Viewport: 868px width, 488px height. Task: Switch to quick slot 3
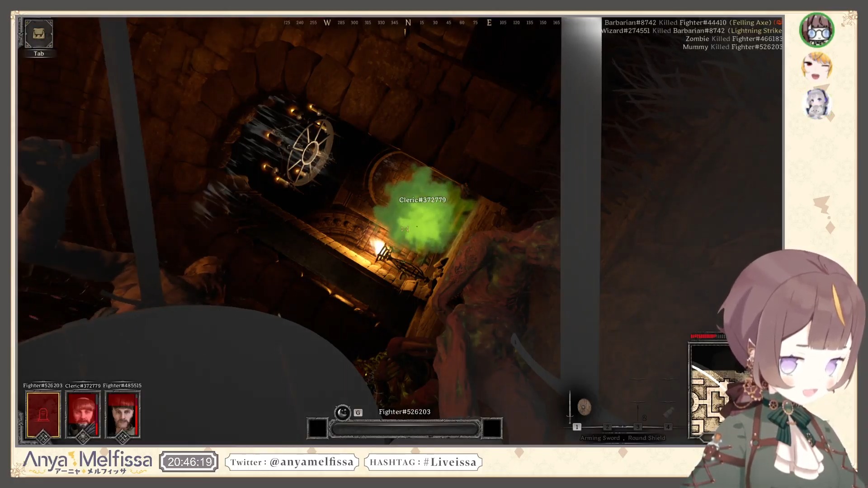click(637, 427)
